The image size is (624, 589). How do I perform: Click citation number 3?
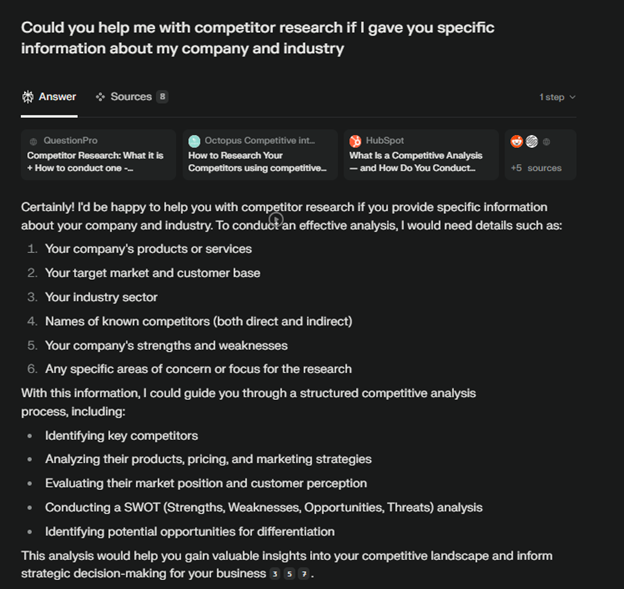(x=275, y=575)
